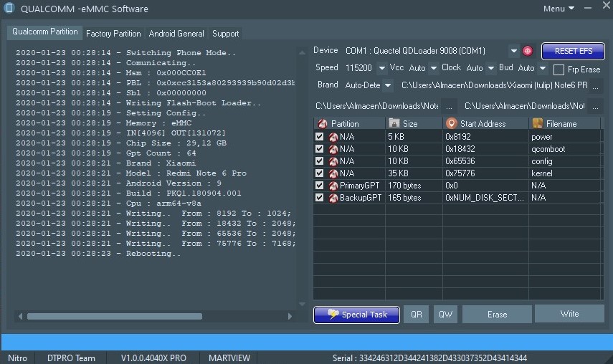Open the Device COM port dropdown

click(x=514, y=51)
